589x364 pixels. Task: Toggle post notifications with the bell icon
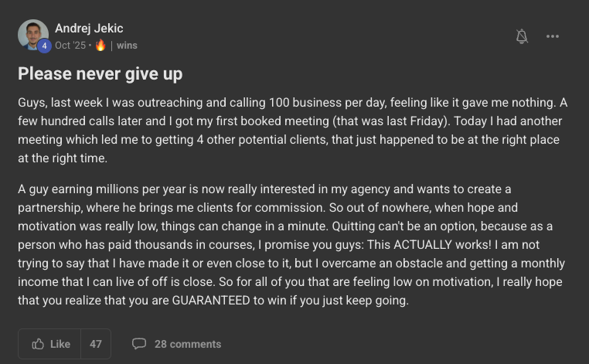click(x=522, y=36)
